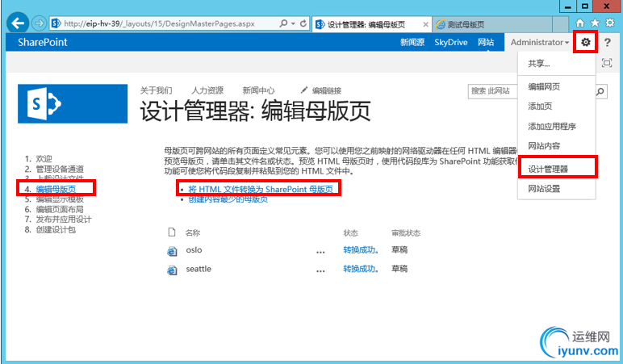623x364 pixels.
Task: Open the seattle master page
Action: (x=199, y=269)
